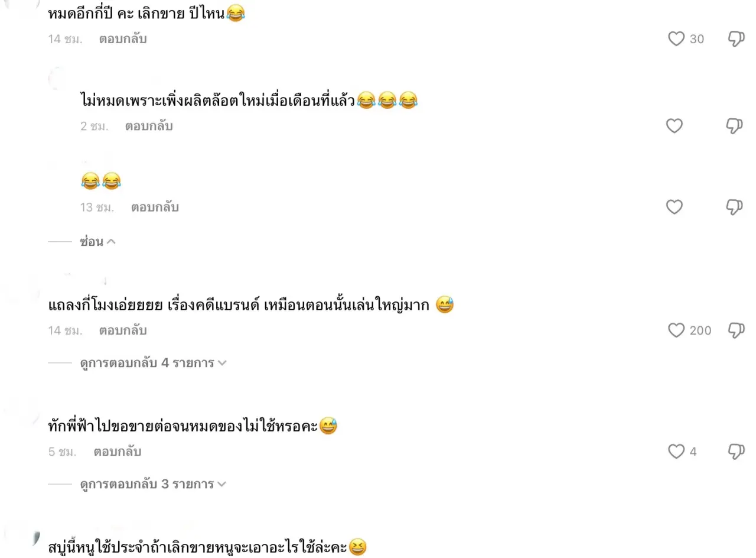This screenshot has width=756, height=558.
Task: Expand ดูการตอบกลับ 4 รายการ replies
Action: pos(153,363)
